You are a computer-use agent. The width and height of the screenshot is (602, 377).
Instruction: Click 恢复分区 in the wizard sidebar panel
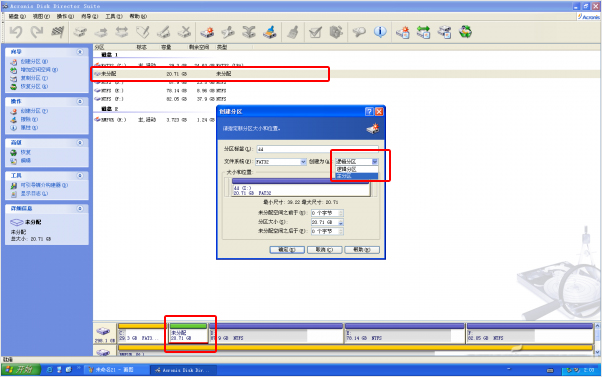coord(34,87)
